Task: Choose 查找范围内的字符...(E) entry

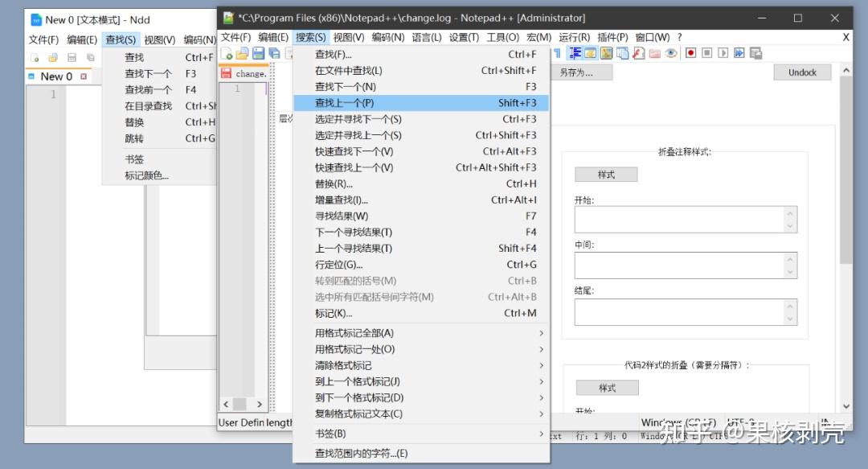Action: [421, 454]
